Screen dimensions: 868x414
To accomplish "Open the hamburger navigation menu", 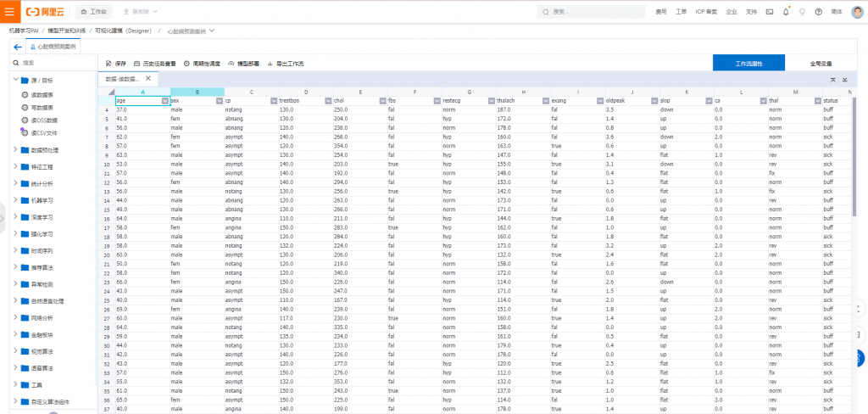I will coord(10,11).
